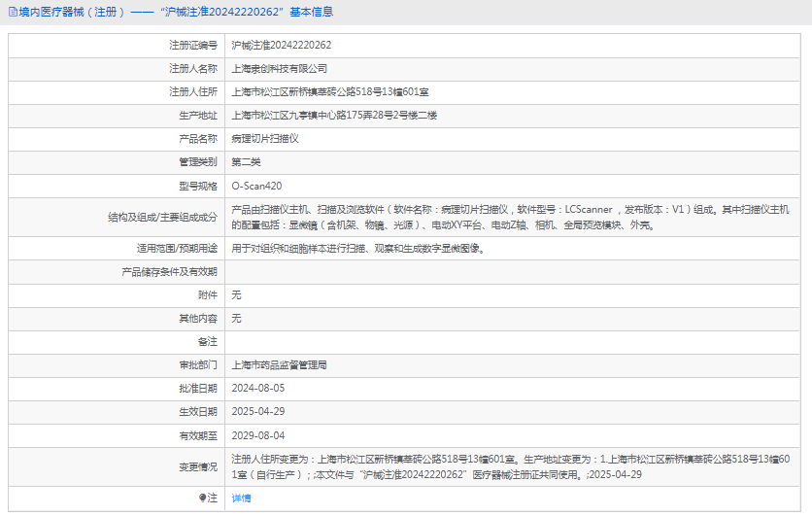Select the model spec O-Scan420
This screenshot has width=812, height=516.
(x=256, y=186)
